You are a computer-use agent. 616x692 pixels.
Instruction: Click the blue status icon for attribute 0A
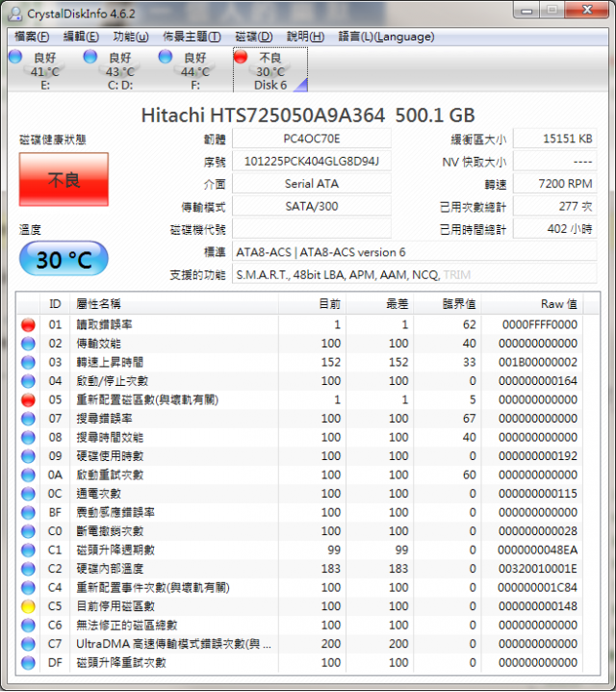[28, 474]
